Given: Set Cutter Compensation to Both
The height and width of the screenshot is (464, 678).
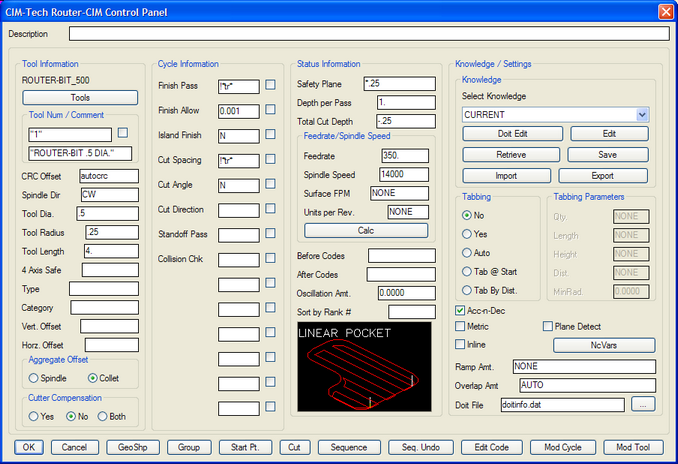Looking at the screenshot, I should [102, 416].
